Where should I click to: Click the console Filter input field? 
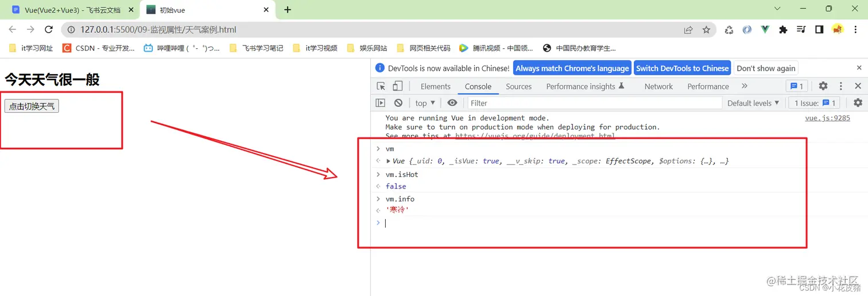(595, 103)
